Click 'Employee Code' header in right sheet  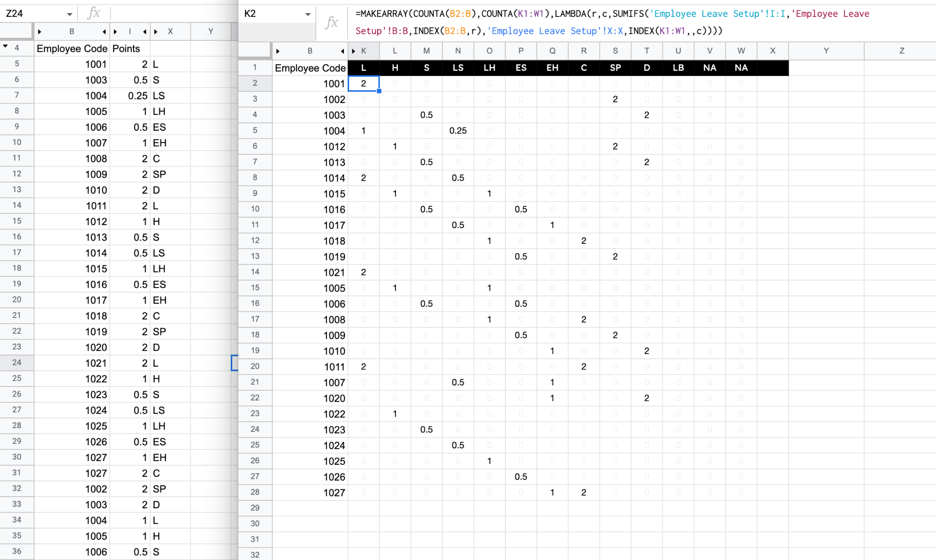(310, 68)
